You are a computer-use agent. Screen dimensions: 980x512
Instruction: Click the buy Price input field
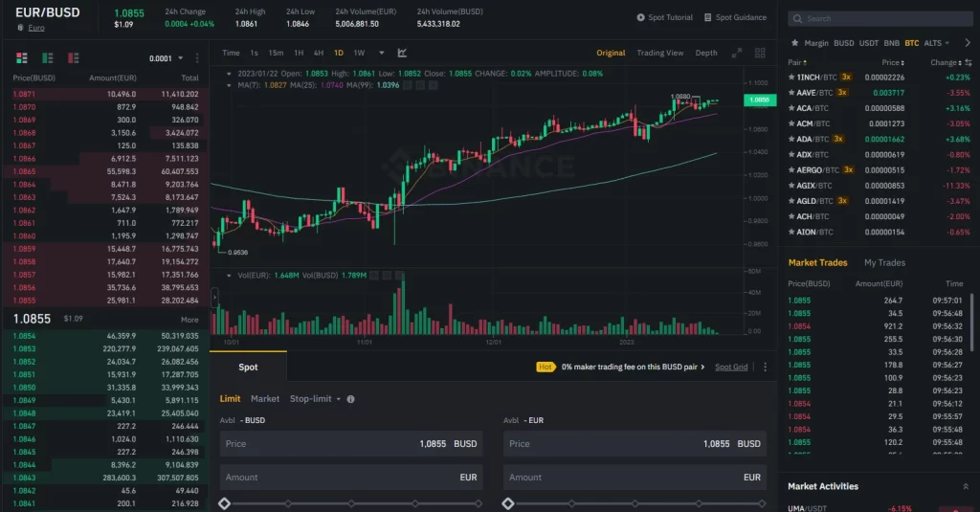point(350,444)
